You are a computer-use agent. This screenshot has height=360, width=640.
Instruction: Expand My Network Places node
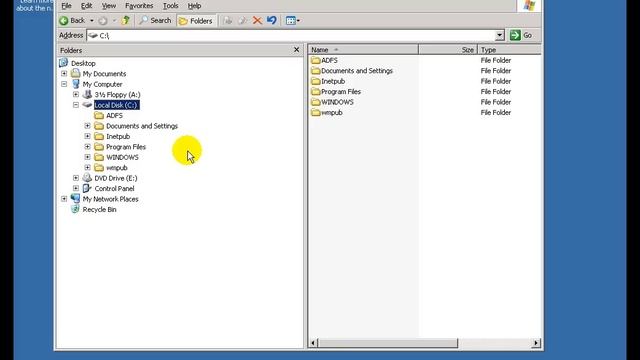(x=64, y=199)
